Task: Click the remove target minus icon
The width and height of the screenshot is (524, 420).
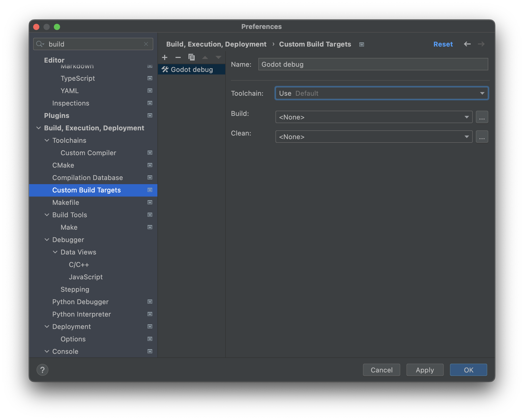Action: coord(178,57)
